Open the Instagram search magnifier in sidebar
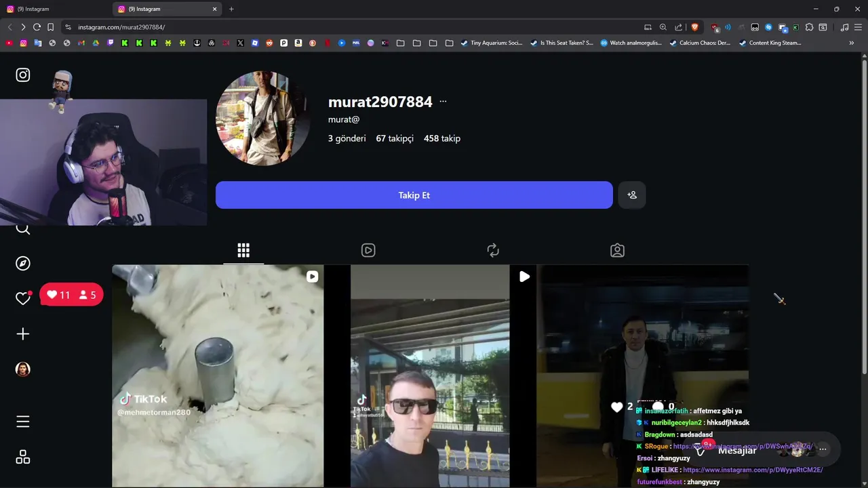Viewport: 868px width, 488px height. tap(23, 229)
